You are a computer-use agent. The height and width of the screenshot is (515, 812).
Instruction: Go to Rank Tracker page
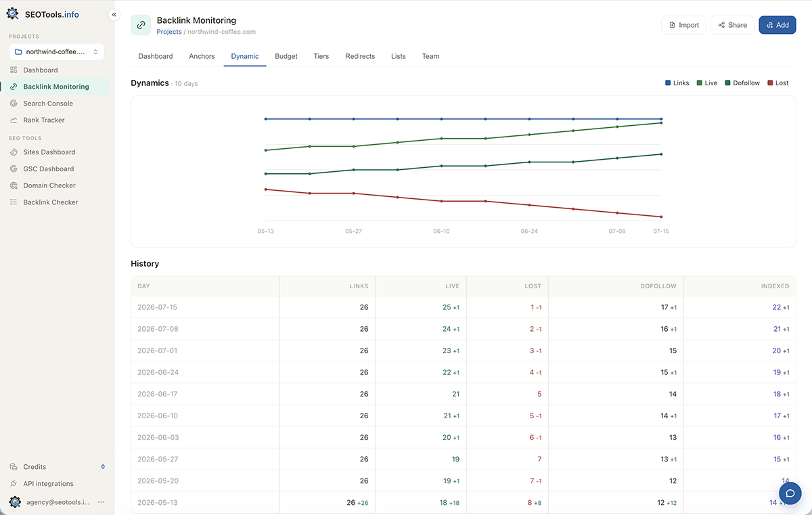[44, 120]
